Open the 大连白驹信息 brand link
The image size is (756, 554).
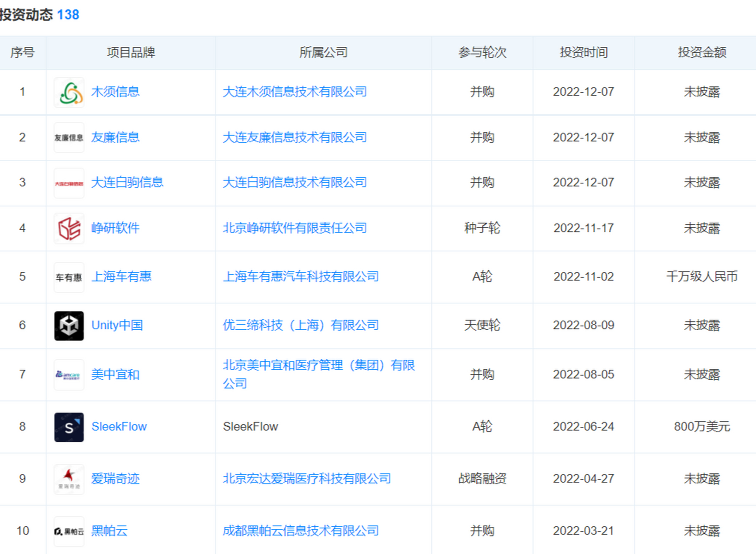[127, 182]
